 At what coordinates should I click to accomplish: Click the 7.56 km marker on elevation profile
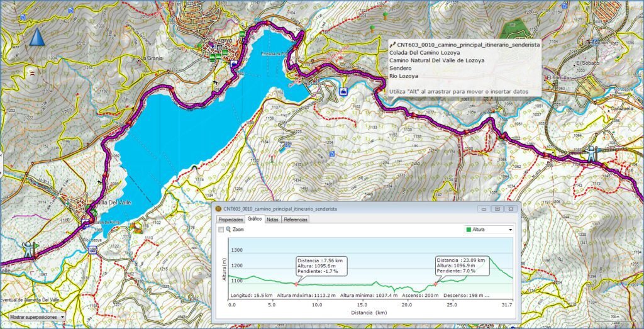tap(297, 284)
